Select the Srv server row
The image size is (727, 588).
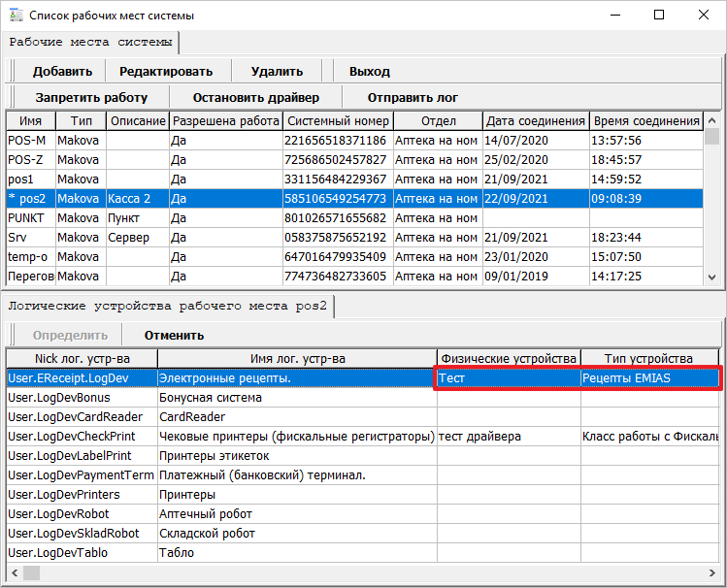(31, 237)
